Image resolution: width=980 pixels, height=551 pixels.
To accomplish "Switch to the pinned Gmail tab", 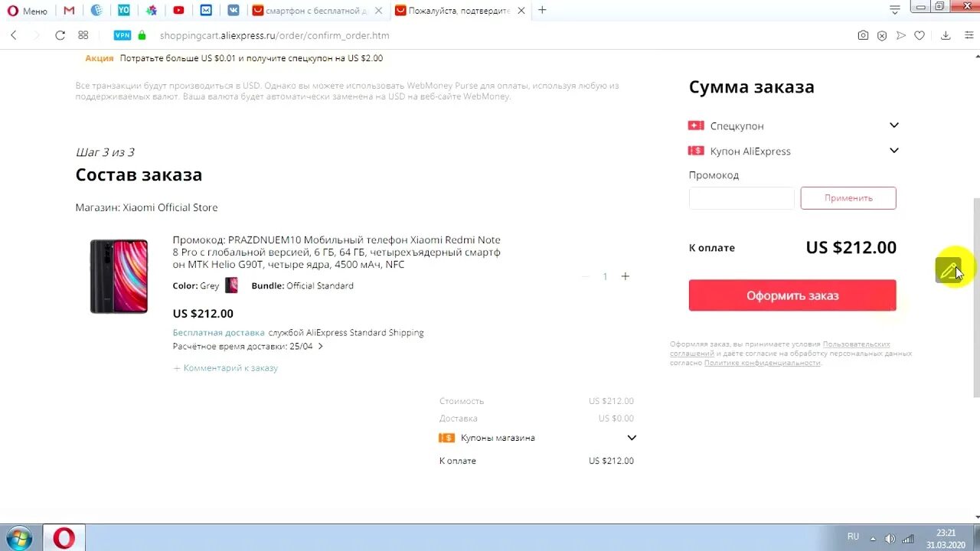I will [69, 11].
